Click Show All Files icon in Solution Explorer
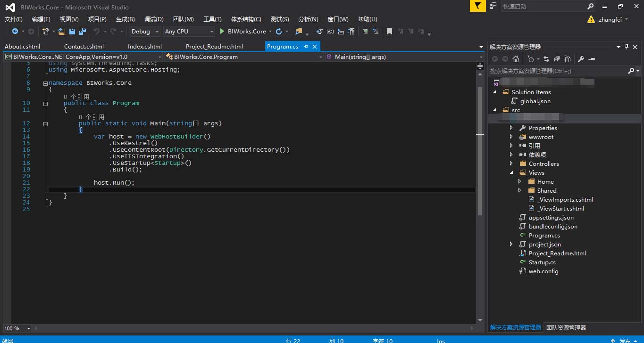Screen dimensions: 644x343 [x=567, y=59]
